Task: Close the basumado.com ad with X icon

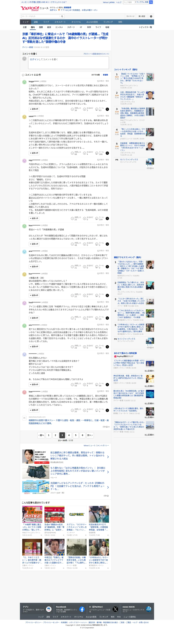Action: point(109,427)
